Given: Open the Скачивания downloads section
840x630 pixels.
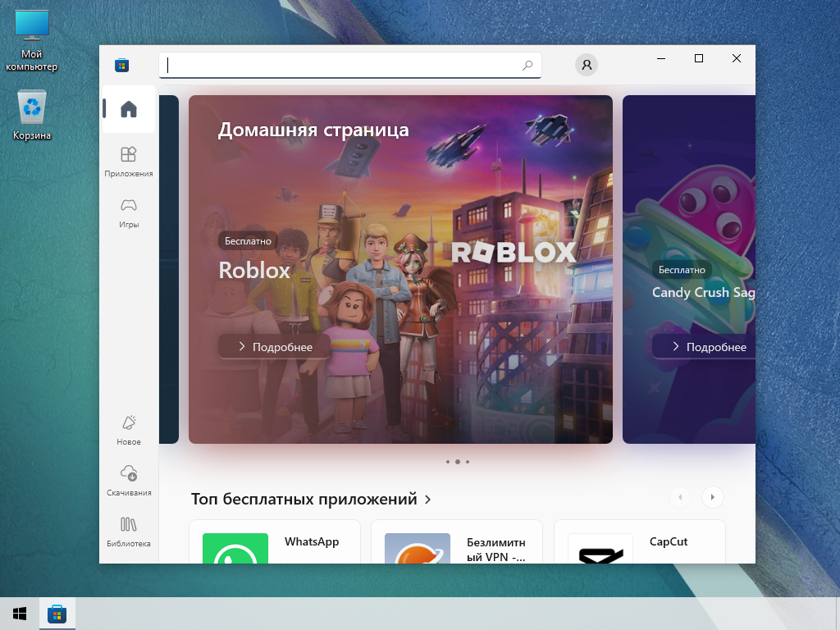Looking at the screenshot, I should point(128,480).
